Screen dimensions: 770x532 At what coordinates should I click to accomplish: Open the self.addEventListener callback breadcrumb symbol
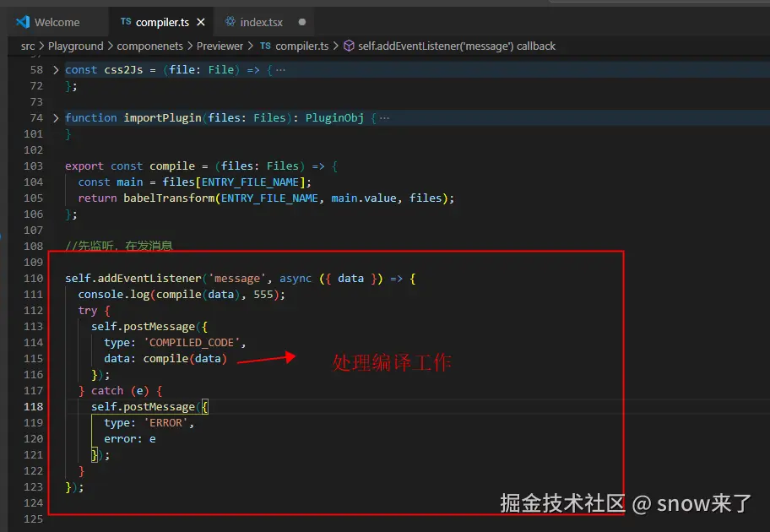(457, 46)
